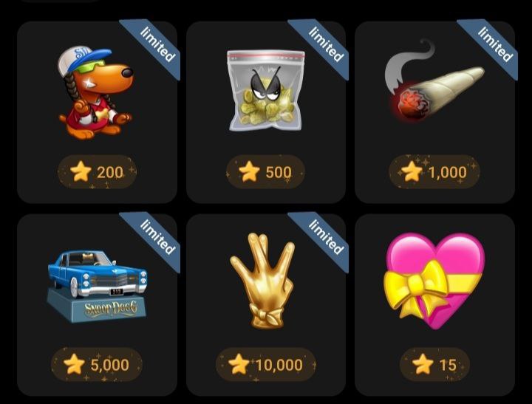Click the limited ribbon on zip bag card
Viewport: 532px width, 404px height.
pyautogui.click(x=325, y=44)
